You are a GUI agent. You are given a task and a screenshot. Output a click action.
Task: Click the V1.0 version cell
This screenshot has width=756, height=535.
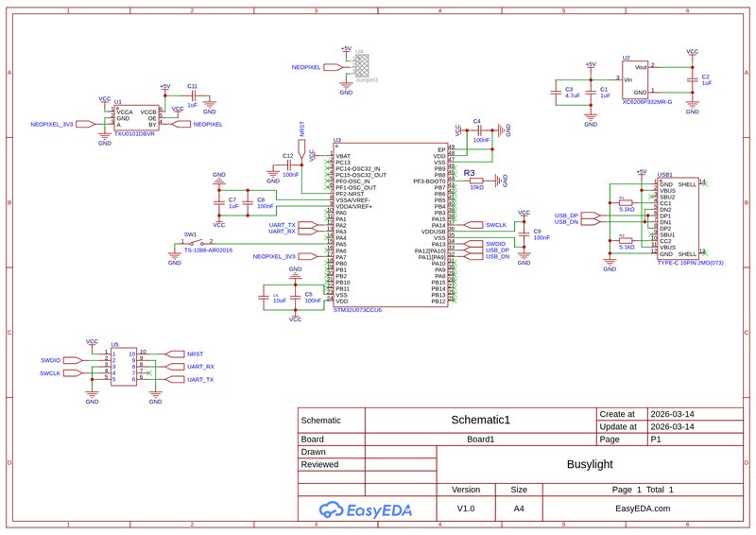click(466, 509)
